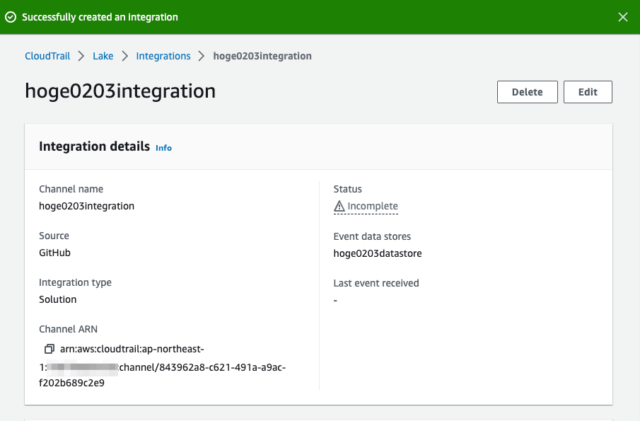
Task: Select hoge0203integration breadcrumb text
Action: pos(262,56)
